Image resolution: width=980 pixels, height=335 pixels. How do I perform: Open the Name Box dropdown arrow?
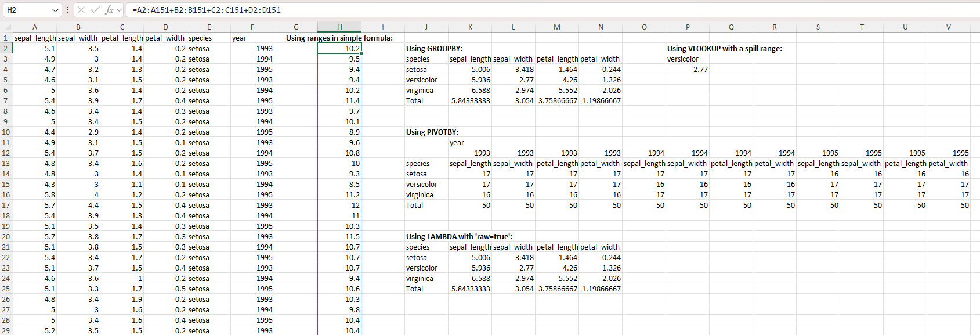(x=55, y=10)
